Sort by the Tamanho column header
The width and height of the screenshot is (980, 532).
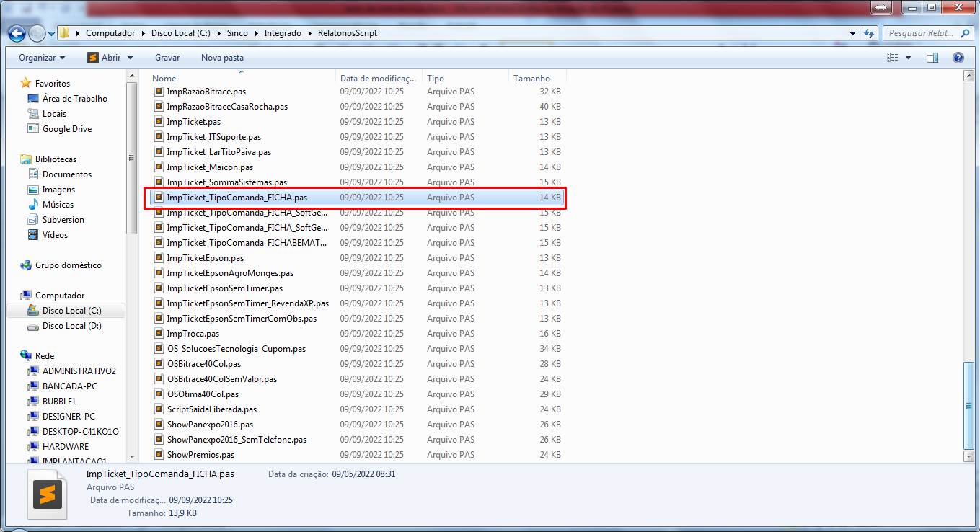[x=534, y=78]
